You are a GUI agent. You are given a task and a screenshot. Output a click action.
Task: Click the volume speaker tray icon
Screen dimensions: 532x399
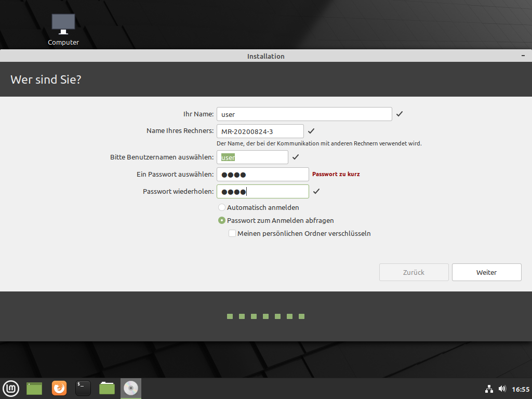(x=502, y=389)
